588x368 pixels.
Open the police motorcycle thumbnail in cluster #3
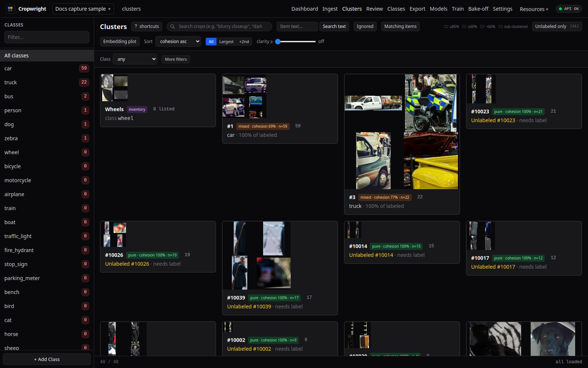pos(431,103)
